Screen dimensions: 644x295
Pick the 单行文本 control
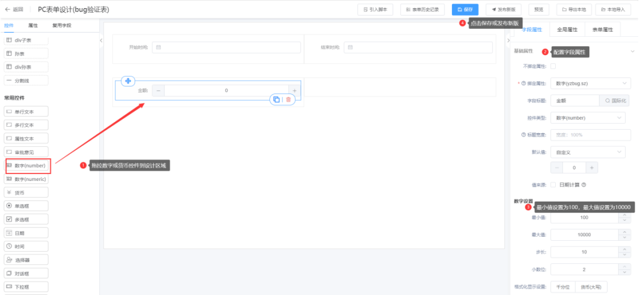click(27, 112)
